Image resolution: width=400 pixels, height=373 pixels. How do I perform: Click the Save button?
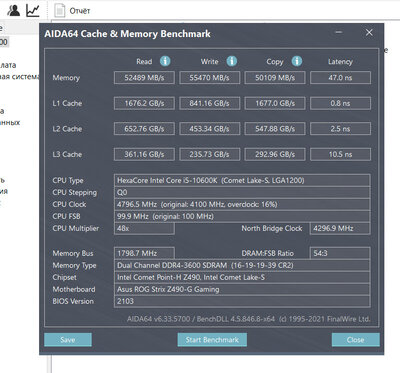pos(68,340)
